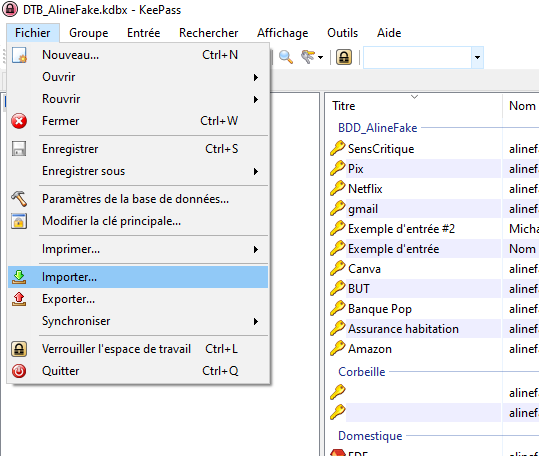The image size is (539, 456).
Task: Select the Canva entry title
Action: click(x=364, y=269)
